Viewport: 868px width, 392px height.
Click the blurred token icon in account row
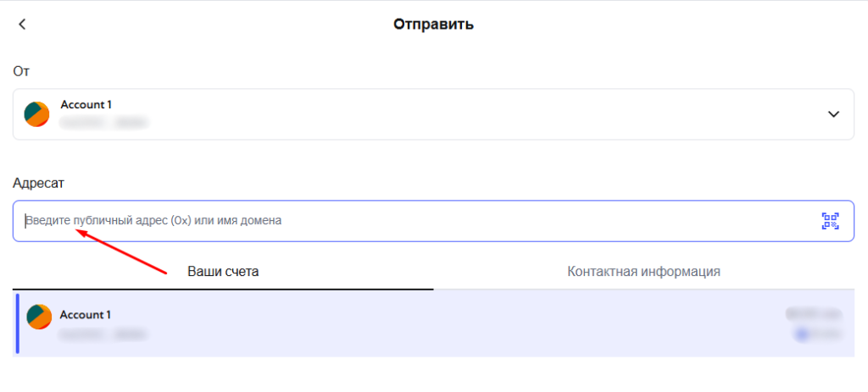801,335
